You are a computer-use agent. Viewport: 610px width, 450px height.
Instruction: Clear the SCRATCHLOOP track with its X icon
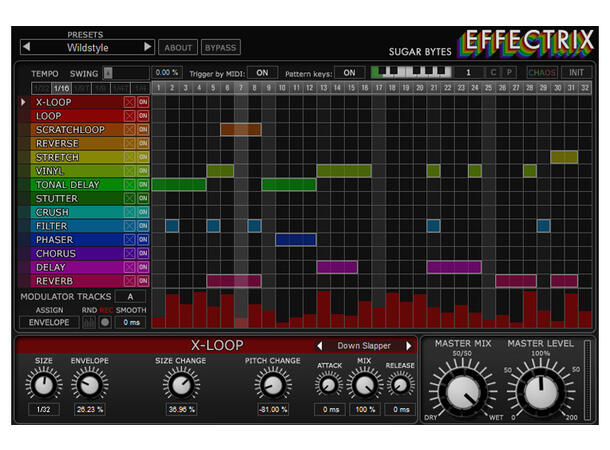[x=129, y=130]
